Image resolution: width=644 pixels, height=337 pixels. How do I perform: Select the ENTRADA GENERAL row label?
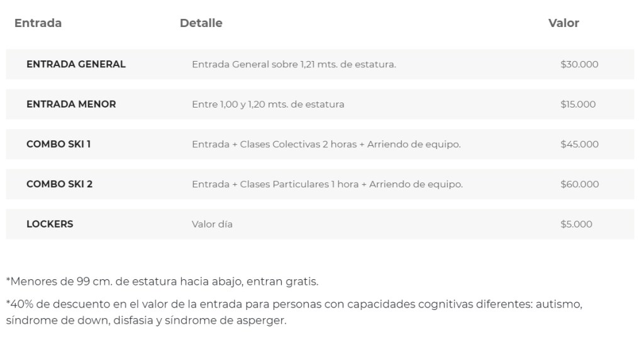[76, 64]
